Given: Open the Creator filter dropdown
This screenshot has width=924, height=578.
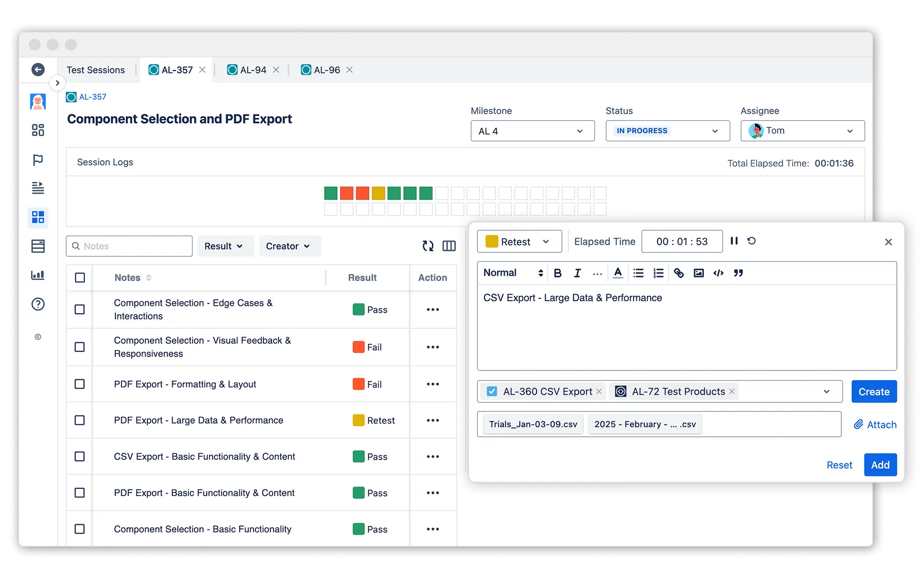Looking at the screenshot, I should tap(290, 246).
